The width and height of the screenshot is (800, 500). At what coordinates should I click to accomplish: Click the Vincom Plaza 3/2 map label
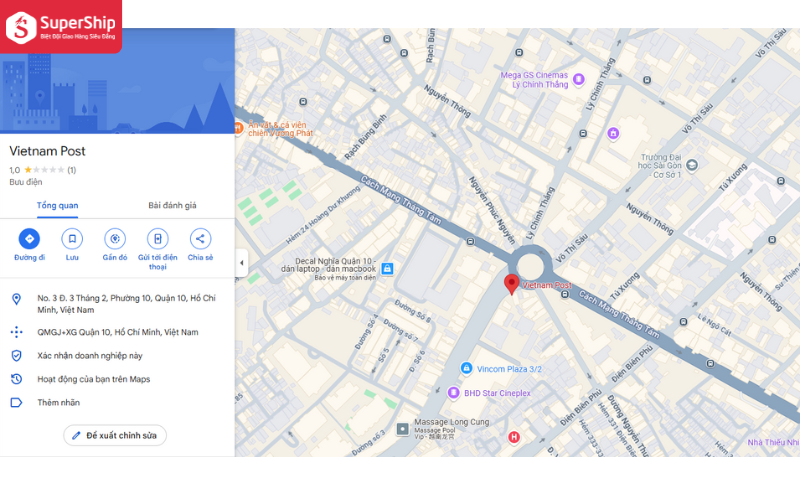point(509,369)
